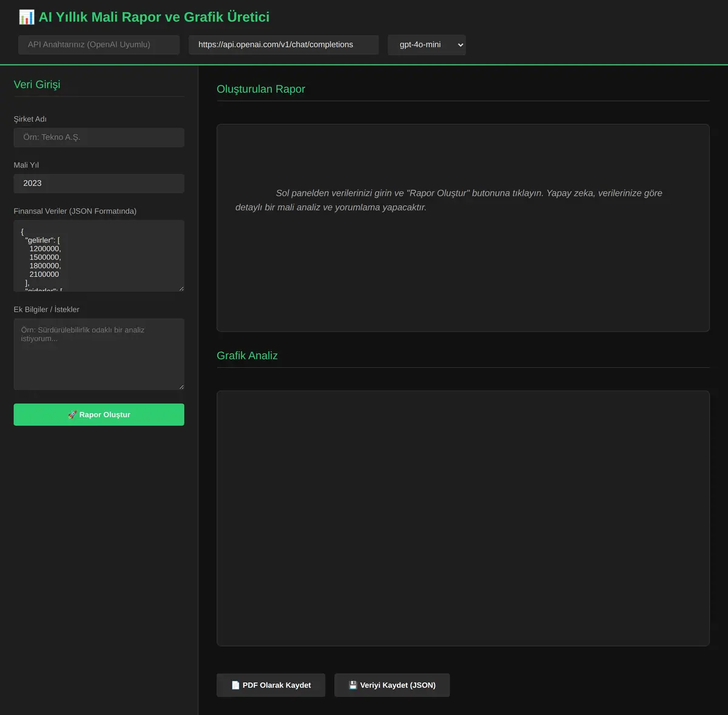Click the Oluşturulan Rapor heading

point(261,89)
